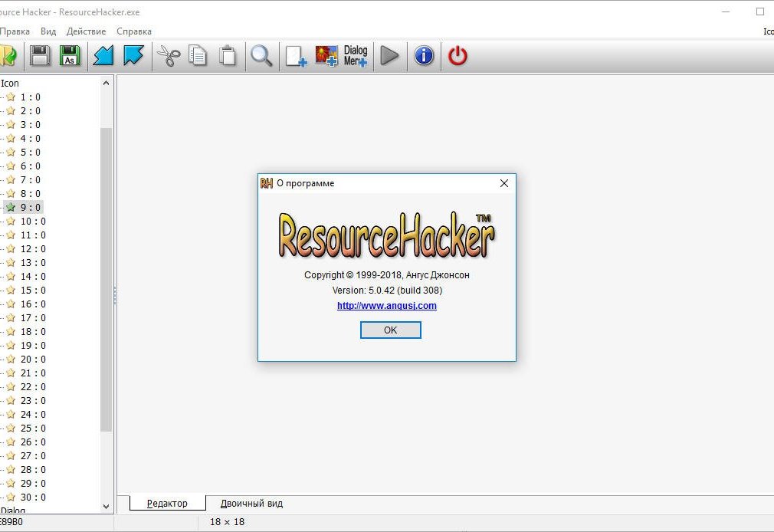Click the clipboard Paste icon
This screenshot has height=532, width=774.
point(228,56)
